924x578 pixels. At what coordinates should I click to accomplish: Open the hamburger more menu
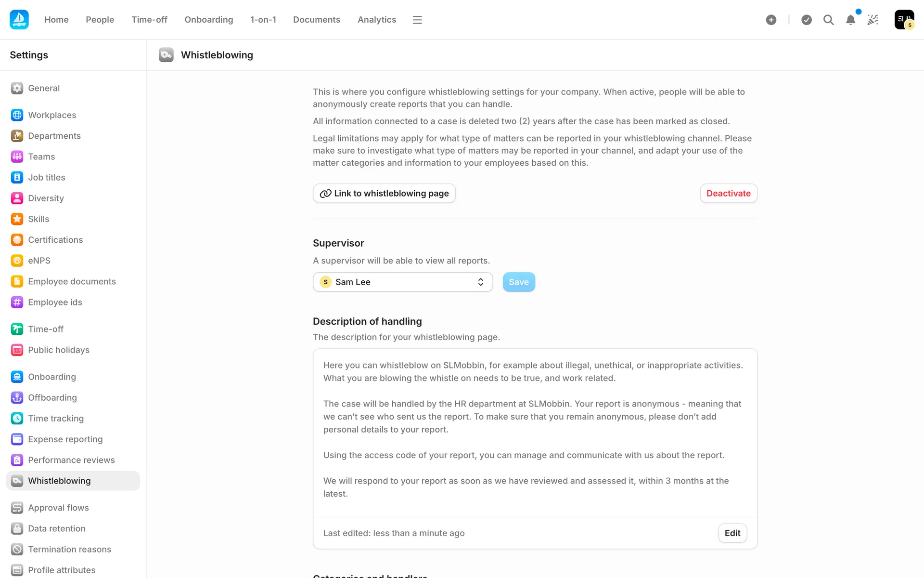click(417, 20)
